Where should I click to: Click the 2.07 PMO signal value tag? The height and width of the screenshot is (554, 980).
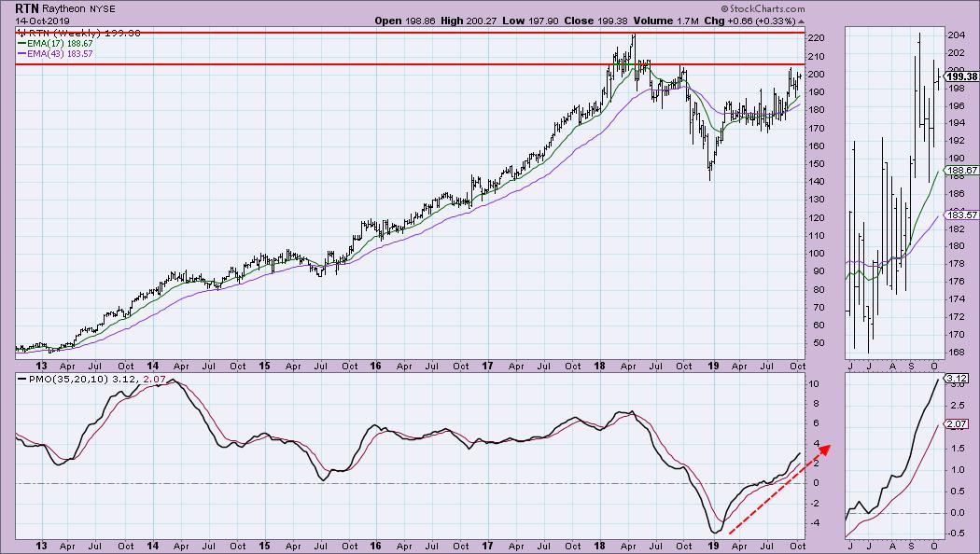tap(957, 424)
